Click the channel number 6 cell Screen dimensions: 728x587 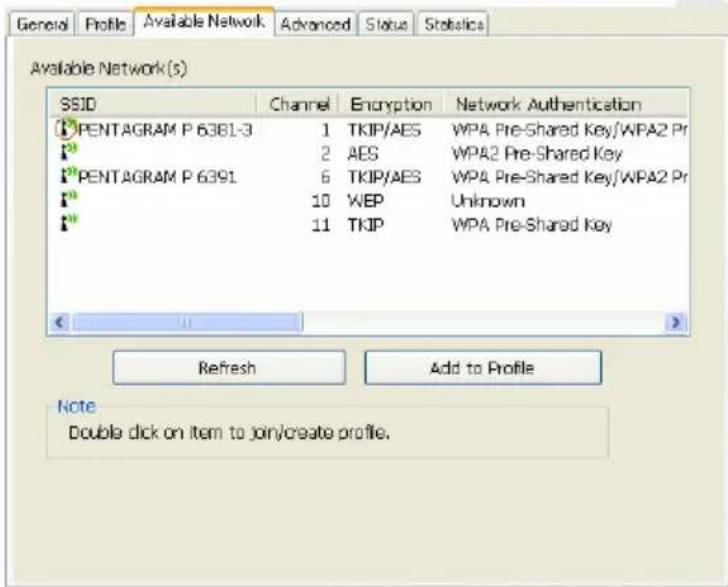(x=325, y=177)
